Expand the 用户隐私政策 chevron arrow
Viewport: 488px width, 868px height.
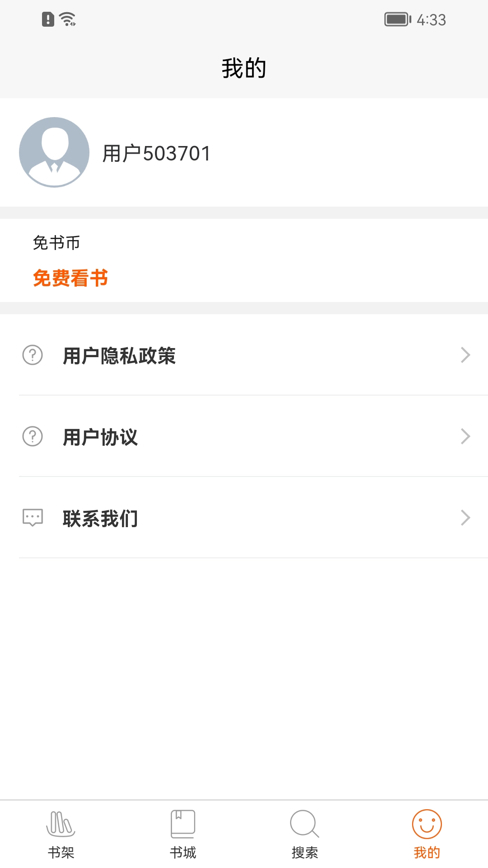pos(465,355)
